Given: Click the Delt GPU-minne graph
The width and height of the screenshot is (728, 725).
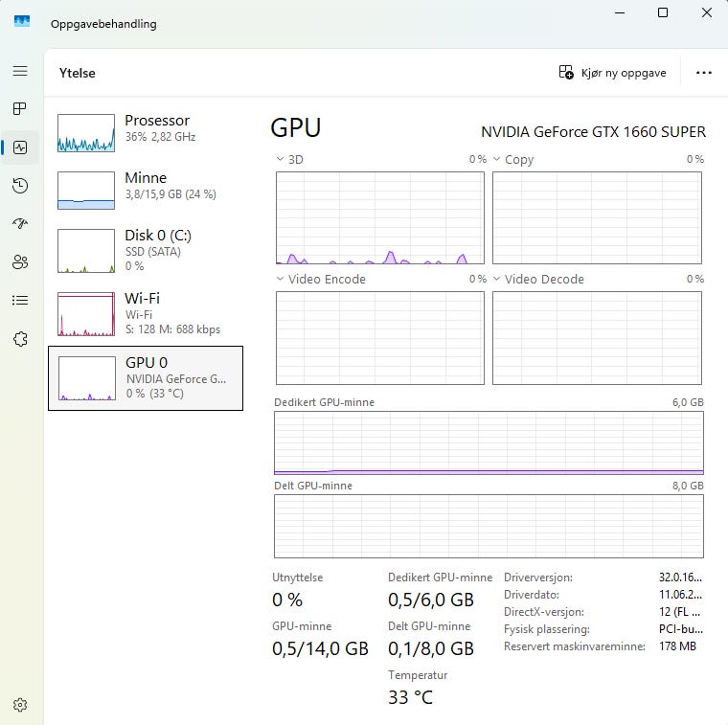Looking at the screenshot, I should click(489, 526).
